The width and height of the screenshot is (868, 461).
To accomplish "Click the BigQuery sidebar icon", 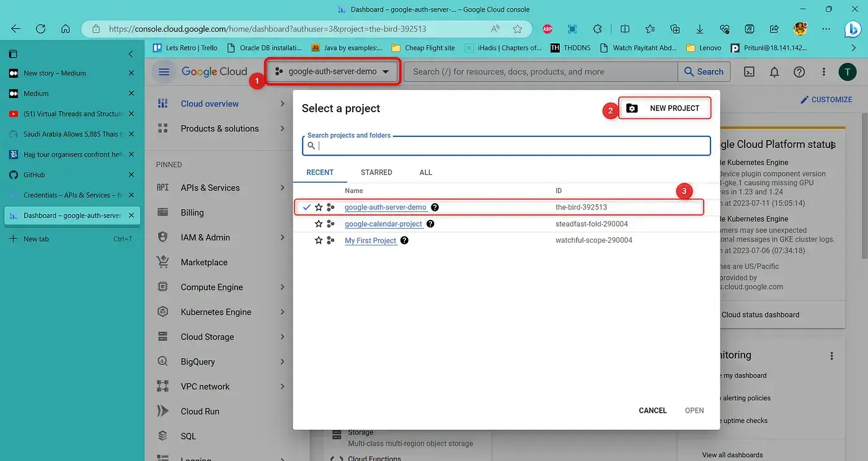I will 162,361.
